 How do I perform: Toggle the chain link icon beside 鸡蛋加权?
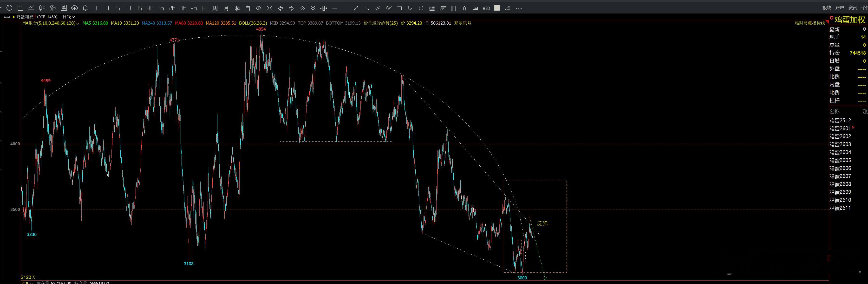click(7, 17)
